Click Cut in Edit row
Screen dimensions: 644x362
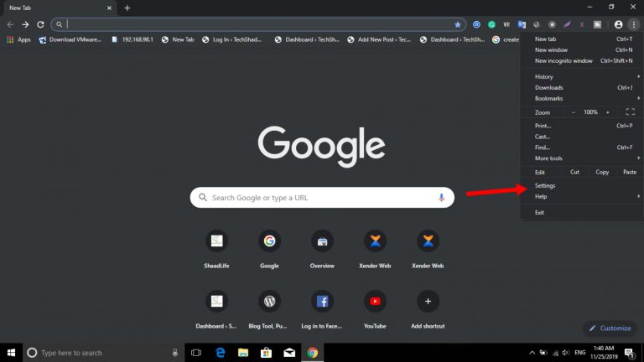pyautogui.click(x=574, y=173)
